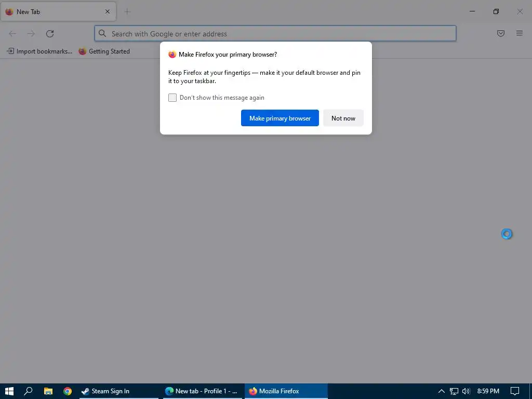The image size is (532, 399).
Task: Open the Firefox hamburger menu
Action: [x=520, y=33]
